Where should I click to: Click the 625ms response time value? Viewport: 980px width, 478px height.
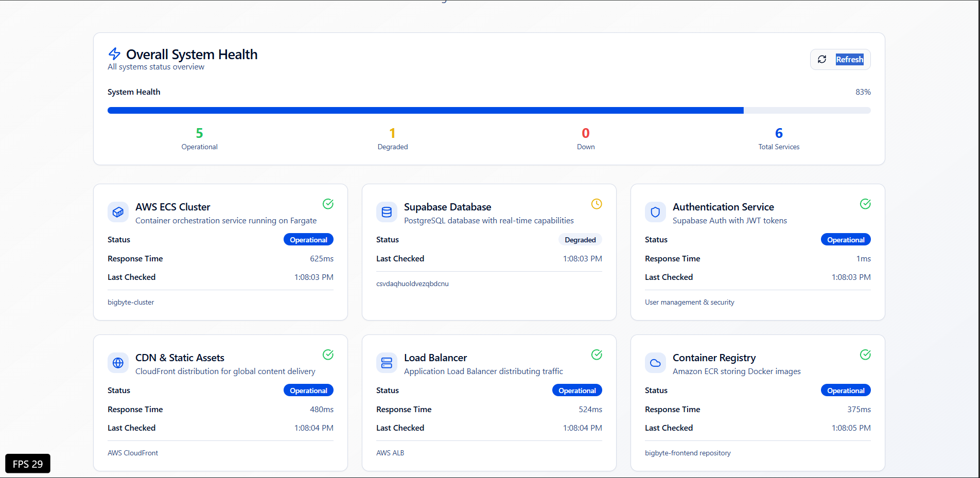(x=322, y=259)
